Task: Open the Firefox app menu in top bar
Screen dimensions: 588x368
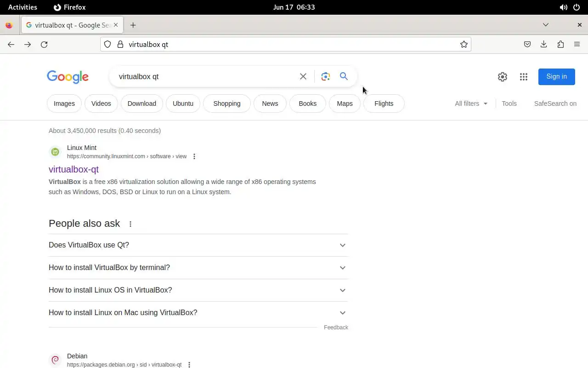Action: (70, 7)
